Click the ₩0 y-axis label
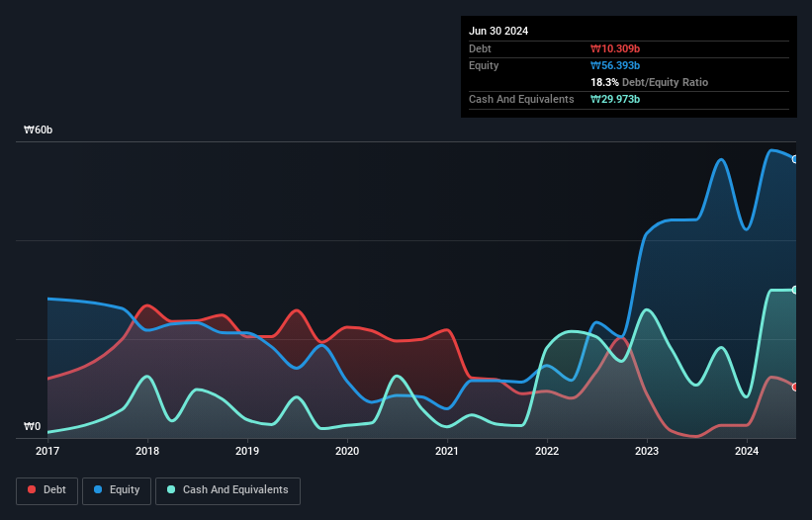 tap(32, 426)
